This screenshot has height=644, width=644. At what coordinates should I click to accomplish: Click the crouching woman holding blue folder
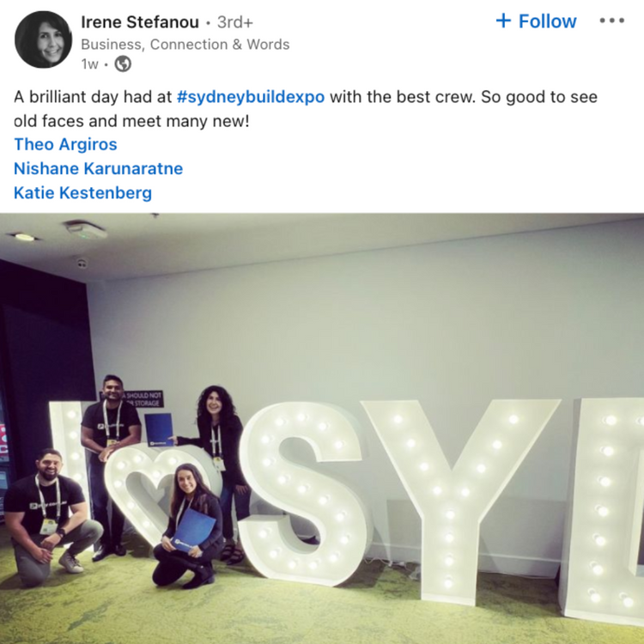click(x=189, y=526)
